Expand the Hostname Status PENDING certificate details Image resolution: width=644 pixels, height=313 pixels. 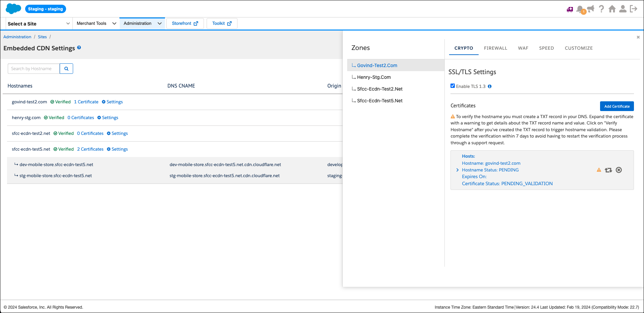(x=458, y=170)
